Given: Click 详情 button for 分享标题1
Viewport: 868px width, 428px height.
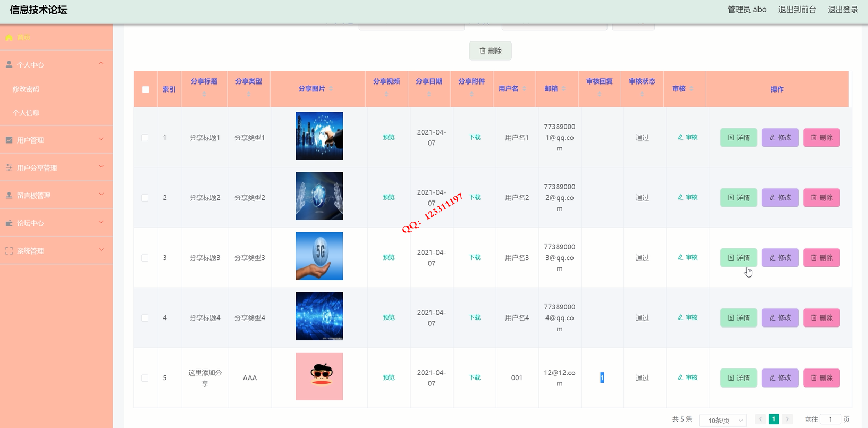Looking at the screenshot, I should click(x=739, y=138).
